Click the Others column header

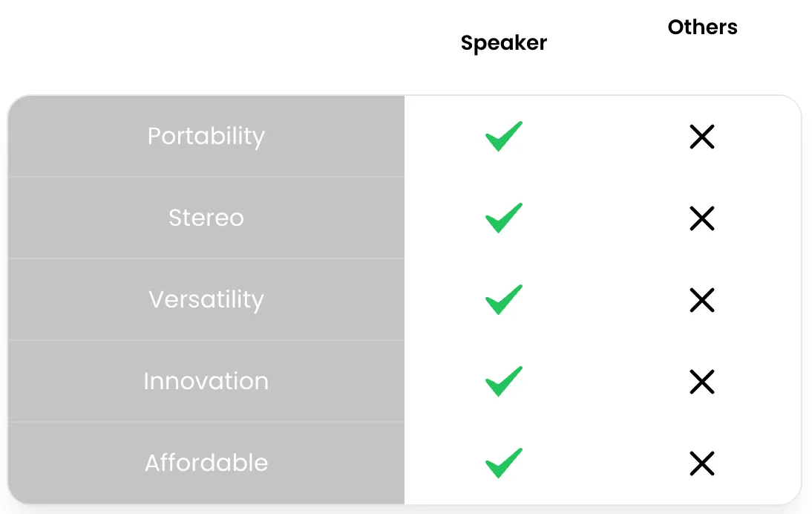(702, 27)
